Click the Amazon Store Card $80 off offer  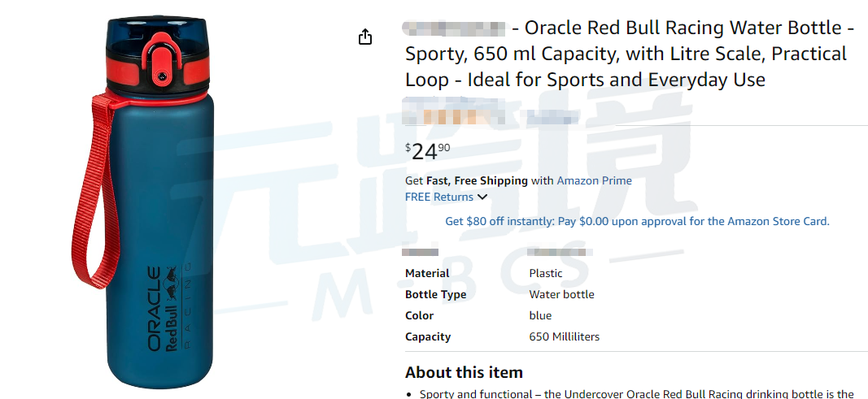(x=637, y=221)
